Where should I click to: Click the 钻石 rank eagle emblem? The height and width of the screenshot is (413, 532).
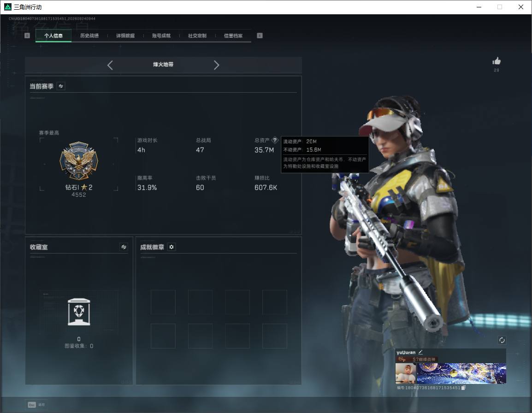click(79, 160)
